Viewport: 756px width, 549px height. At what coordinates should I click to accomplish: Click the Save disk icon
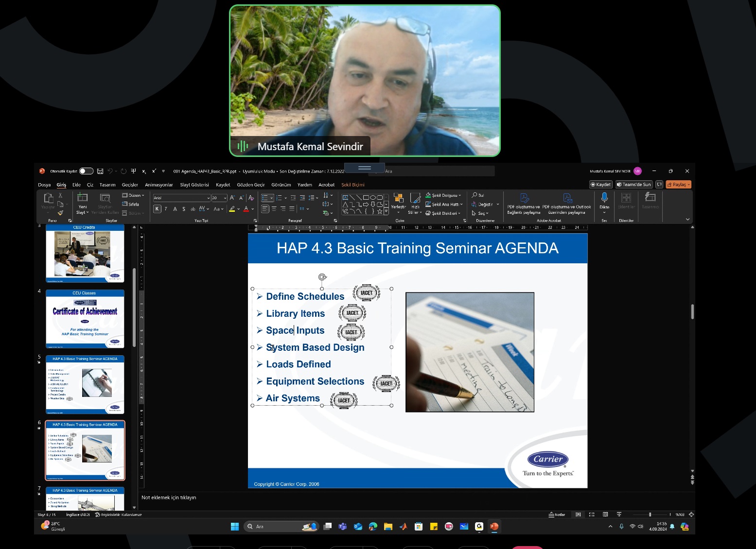pyautogui.click(x=100, y=171)
